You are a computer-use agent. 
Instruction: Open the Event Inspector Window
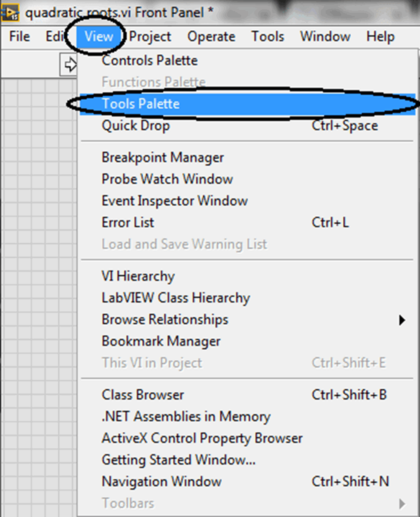tap(175, 201)
